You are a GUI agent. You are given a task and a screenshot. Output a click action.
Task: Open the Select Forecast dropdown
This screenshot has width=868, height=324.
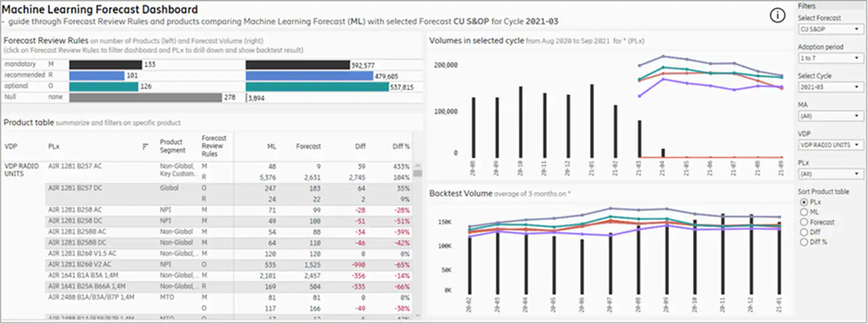click(x=830, y=29)
